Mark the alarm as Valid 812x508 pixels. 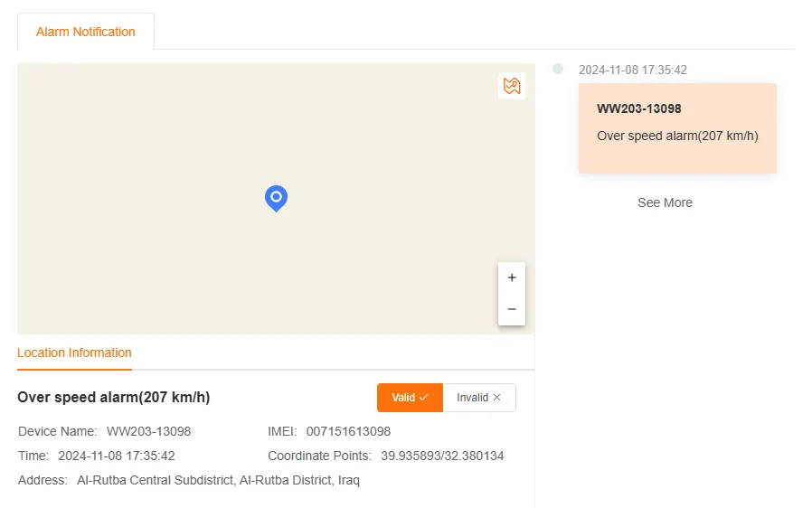[410, 398]
